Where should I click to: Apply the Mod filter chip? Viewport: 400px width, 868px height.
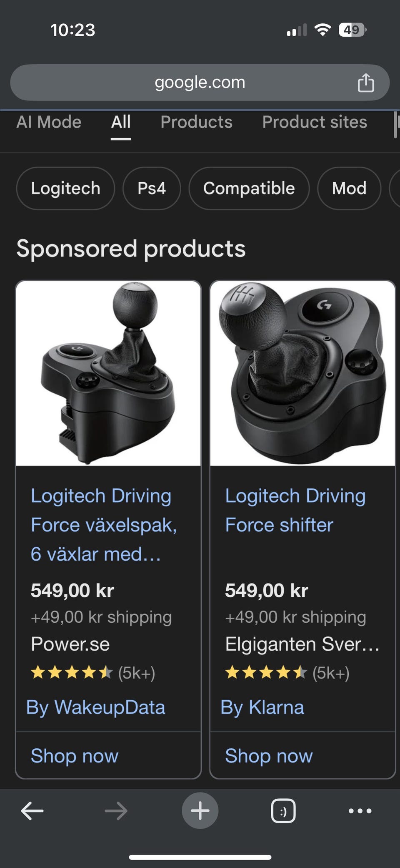349,188
